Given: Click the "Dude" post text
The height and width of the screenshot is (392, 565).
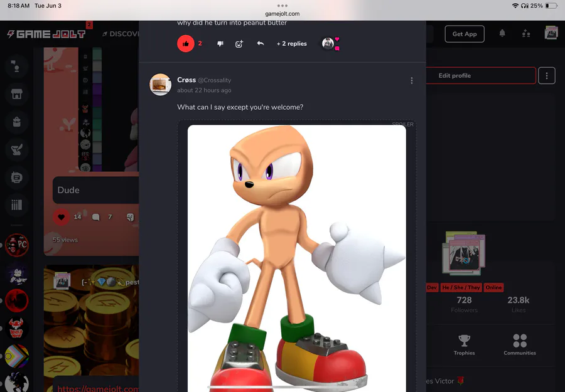Looking at the screenshot, I should coord(68,190).
